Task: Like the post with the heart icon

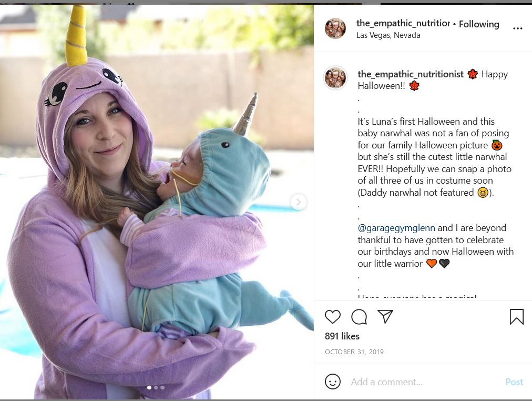Action: pyautogui.click(x=332, y=317)
